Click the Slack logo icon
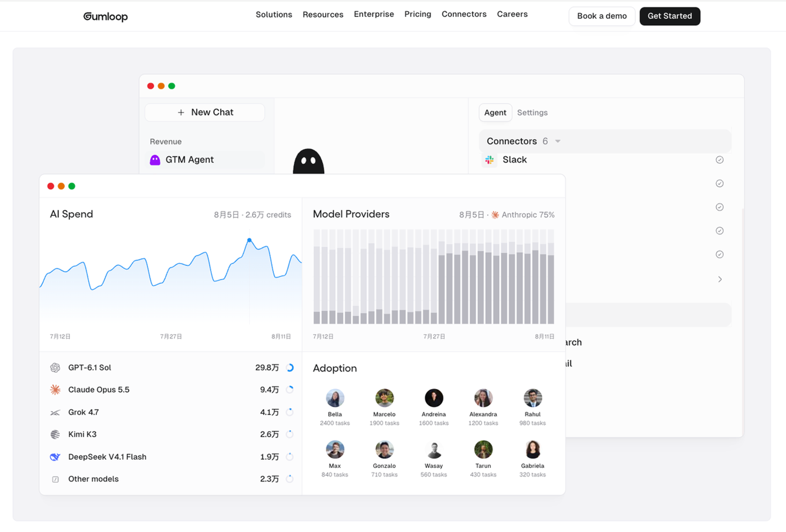The width and height of the screenshot is (786, 532). click(x=489, y=160)
